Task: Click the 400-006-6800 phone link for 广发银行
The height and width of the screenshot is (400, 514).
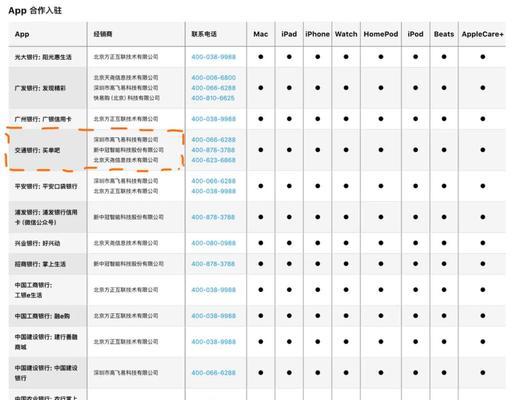Action: [213, 78]
